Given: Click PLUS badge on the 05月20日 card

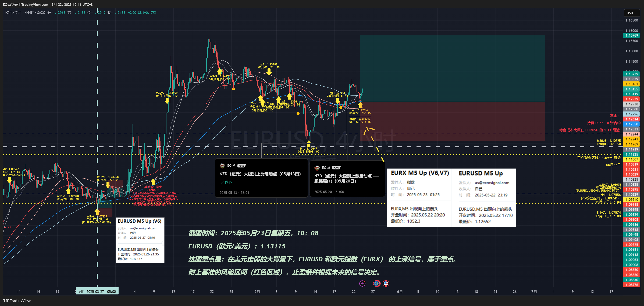Looking at the screenshot, I should pos(336,168).
